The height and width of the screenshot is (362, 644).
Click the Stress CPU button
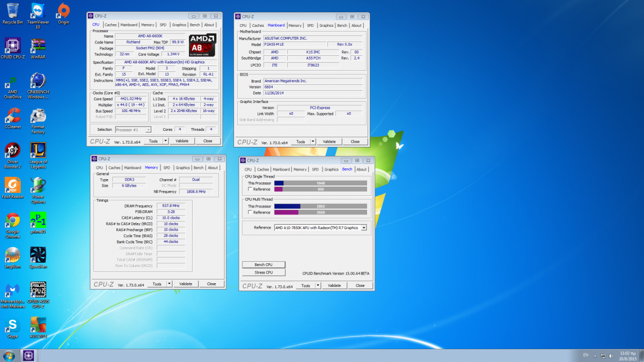click(x=264, y=272)
